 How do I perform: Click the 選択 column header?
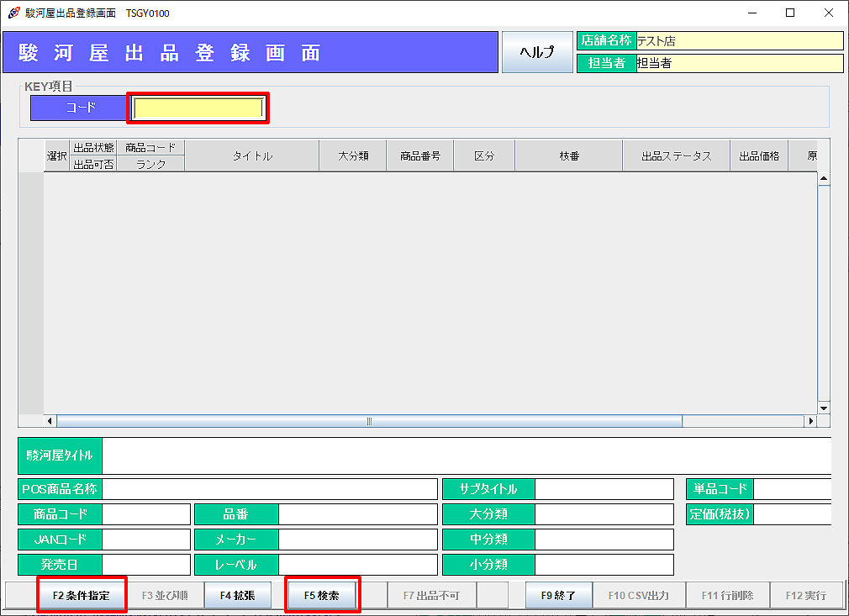pyautogui.click(x=57, y=156)
